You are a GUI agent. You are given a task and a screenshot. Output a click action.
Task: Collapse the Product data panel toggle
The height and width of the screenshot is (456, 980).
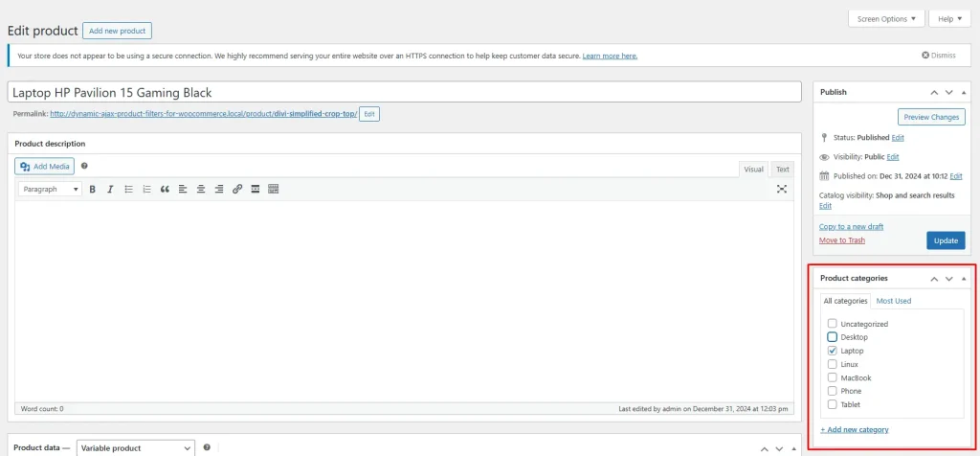click(793, 449)
